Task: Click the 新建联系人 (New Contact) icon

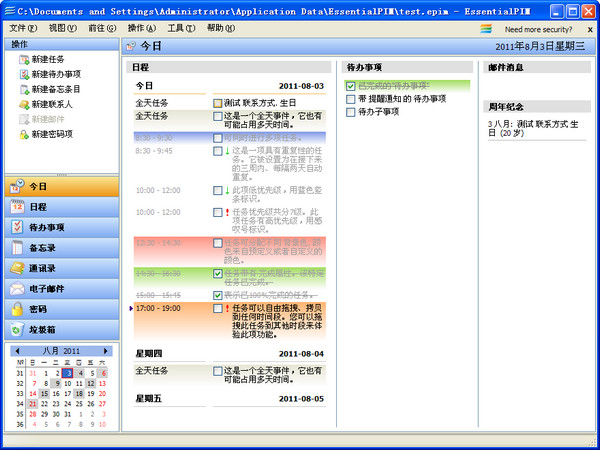Action: (23, 104)
